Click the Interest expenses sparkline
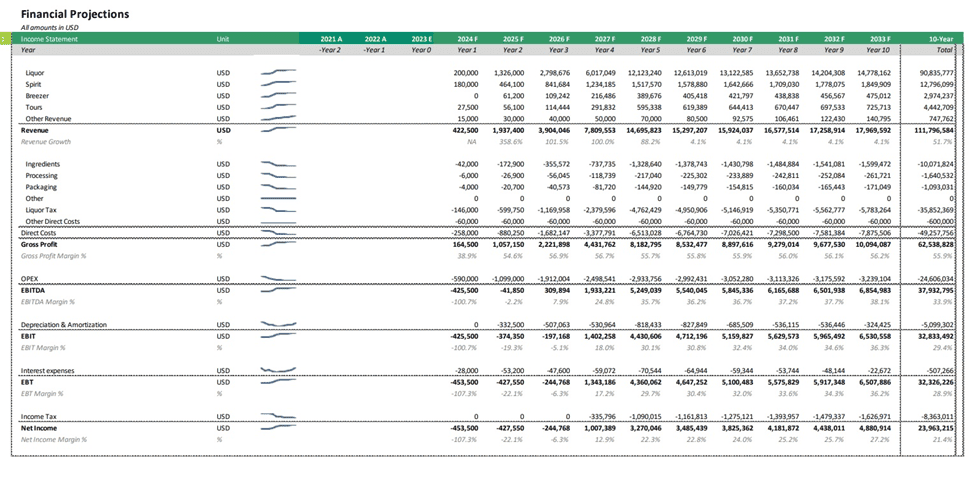Screen dimensions: 975x477 279,371
